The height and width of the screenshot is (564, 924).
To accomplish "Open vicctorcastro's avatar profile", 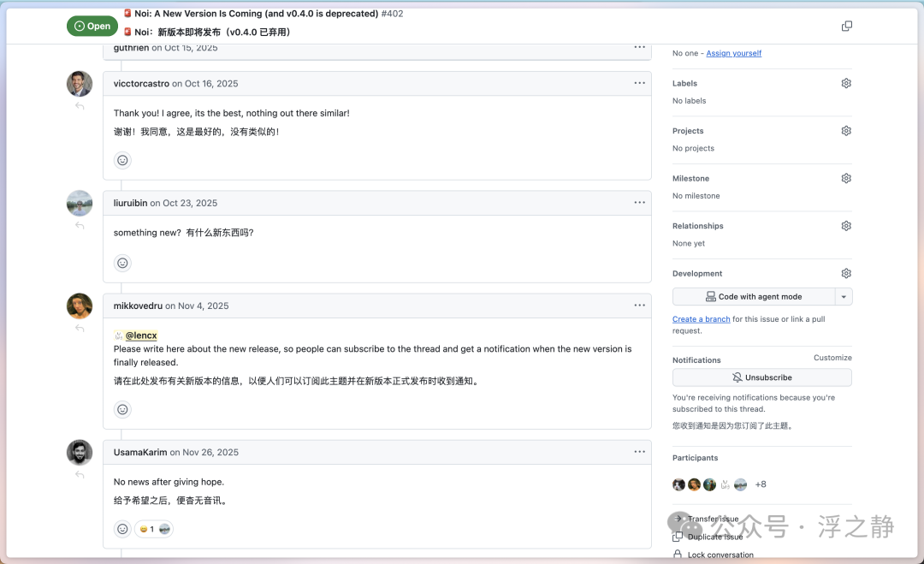I will 80,84.
